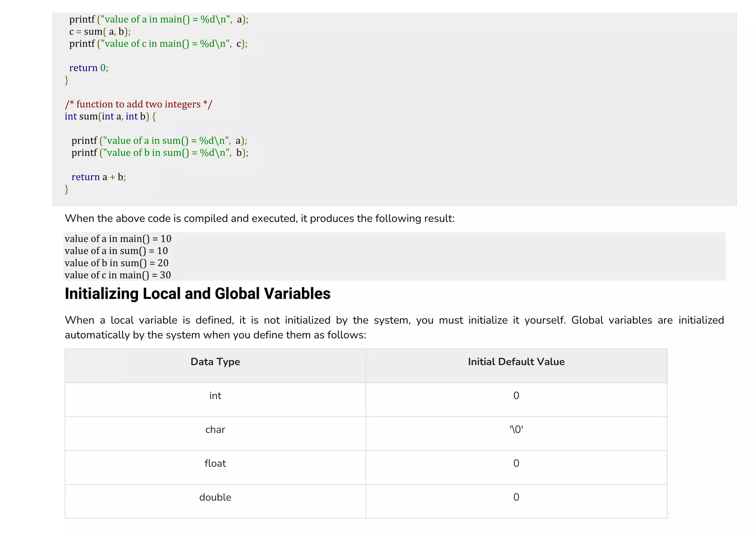The height and width of the screenshot is (535, 756).
Task: Click the default value '\0' for char
Action: [x=516, y=429]
